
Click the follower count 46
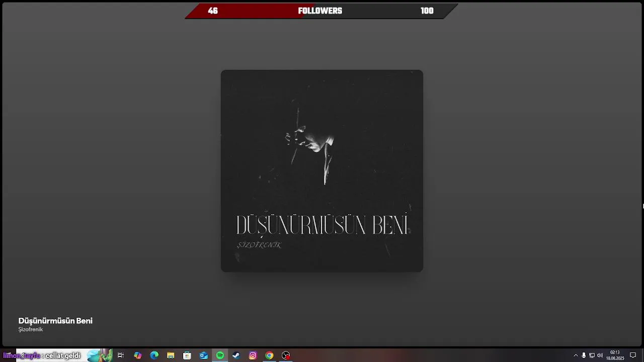pyautogui.click(x=213, y=11)
